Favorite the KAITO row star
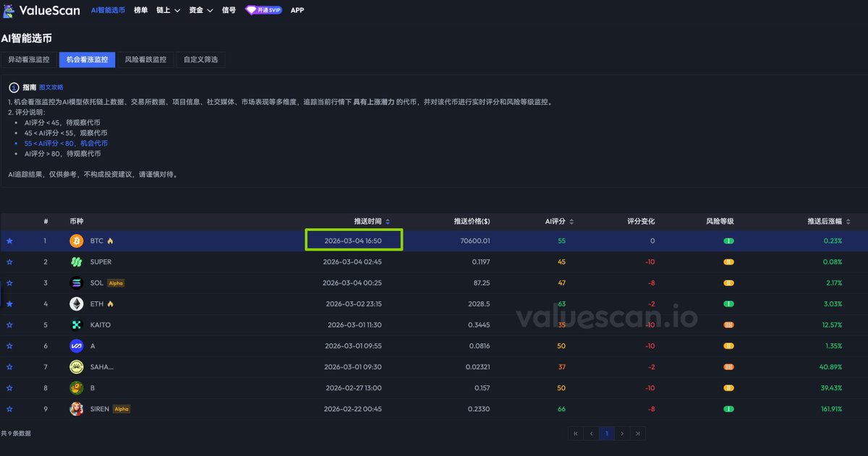Screen dimensions: 868x456 9,325
